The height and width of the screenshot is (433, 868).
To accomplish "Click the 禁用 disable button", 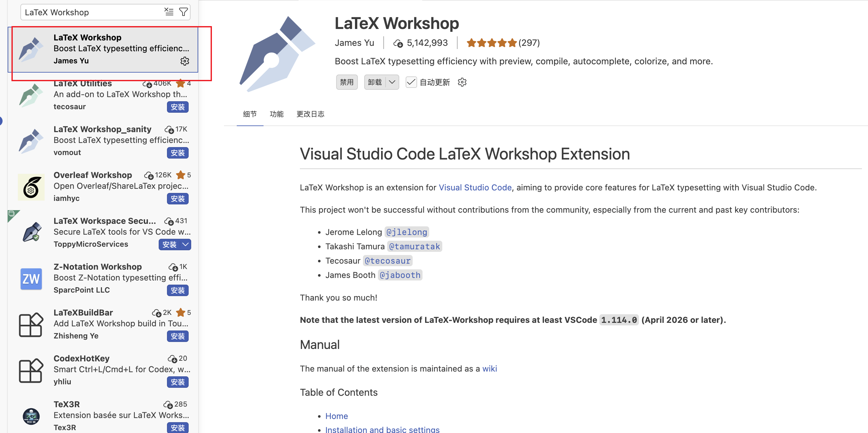I will [347, 82].
